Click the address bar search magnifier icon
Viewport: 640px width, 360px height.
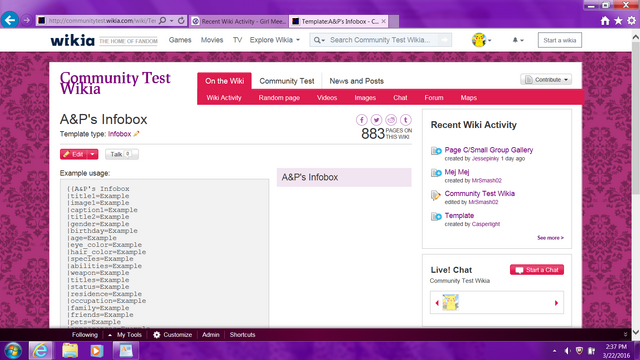click(162, 20)
